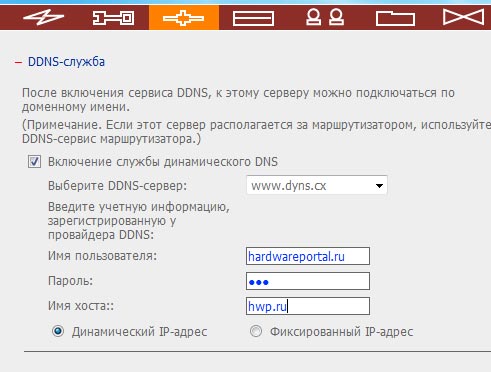Open the lightning bolt quick setup icon
Image resolution: width=491 pixels, height=372 pixels.
[43, 17]
